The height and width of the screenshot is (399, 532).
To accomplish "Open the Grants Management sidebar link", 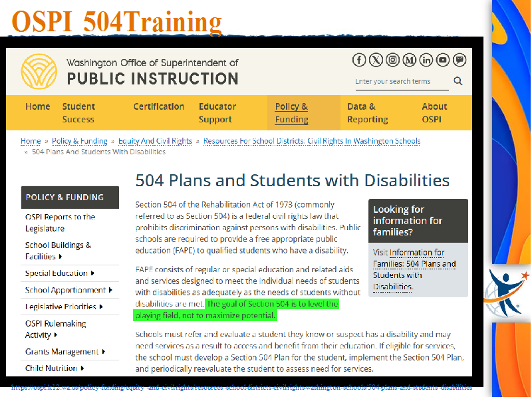I will pyautogui.click(x=62, y=352).
